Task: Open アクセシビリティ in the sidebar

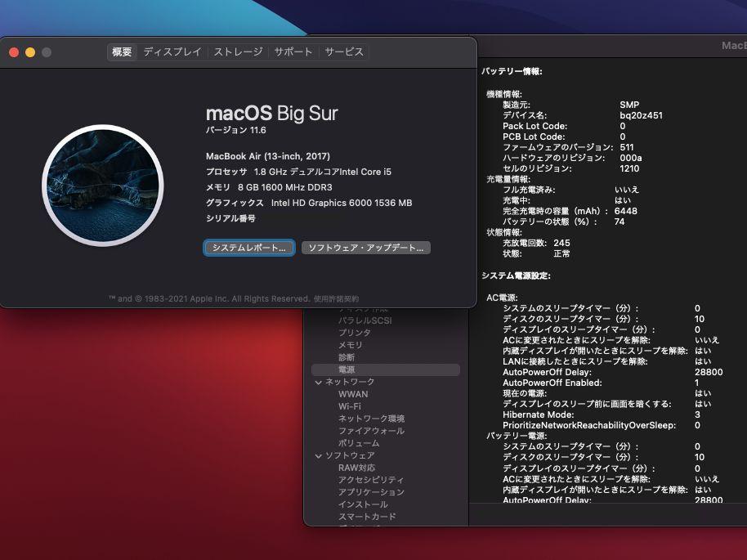Action: [371, 480]
